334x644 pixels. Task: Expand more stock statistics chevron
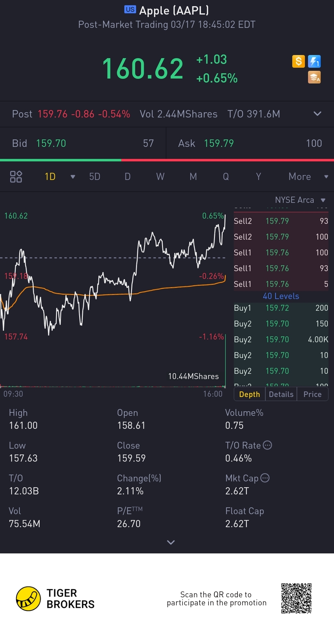click(x=171, y=542)
